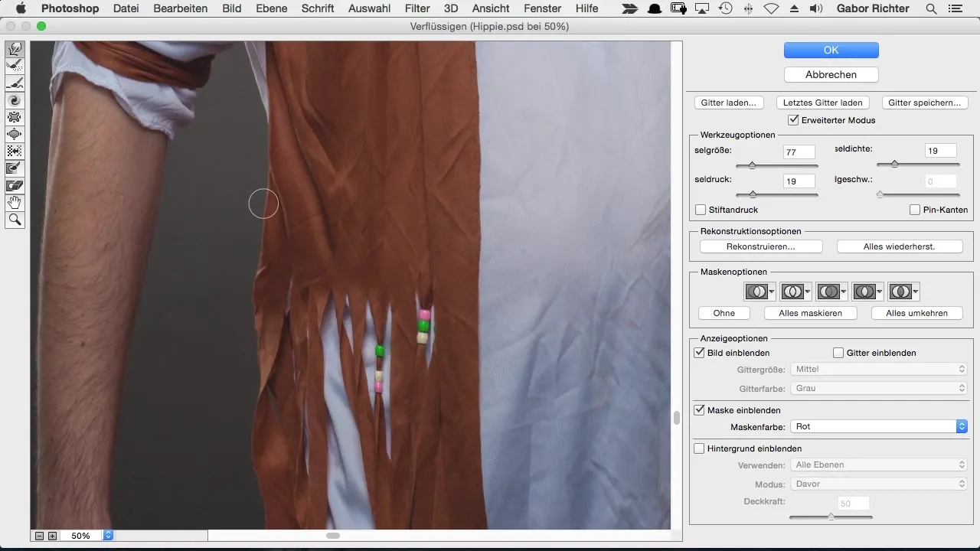
Task: Select the Thaw Mask tool
Action: coord(15,185)
